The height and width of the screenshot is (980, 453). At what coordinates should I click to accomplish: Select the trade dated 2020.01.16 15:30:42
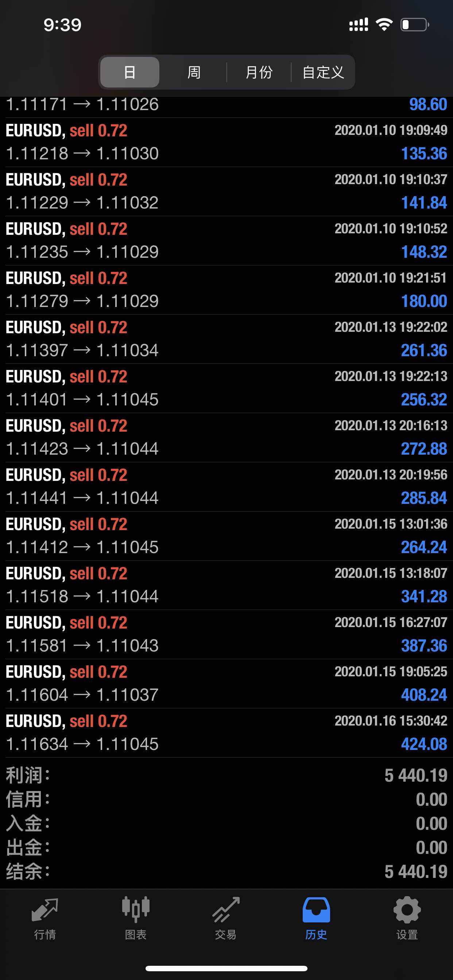click(x=391, y=721)
